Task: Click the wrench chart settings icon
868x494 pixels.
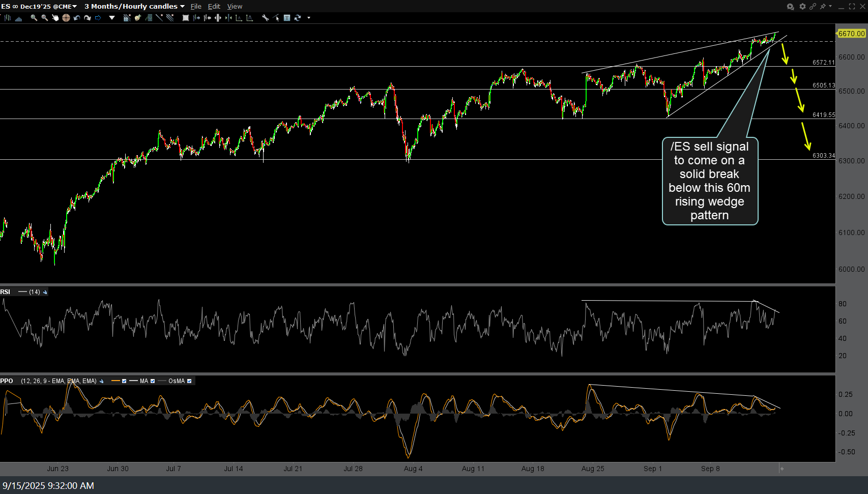Action: tap(265, 18)
